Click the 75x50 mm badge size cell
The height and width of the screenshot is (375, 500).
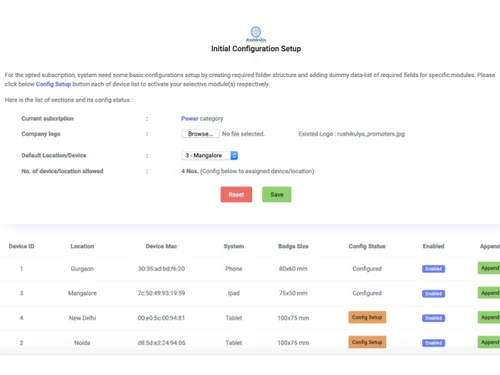[x=293, y=293]
